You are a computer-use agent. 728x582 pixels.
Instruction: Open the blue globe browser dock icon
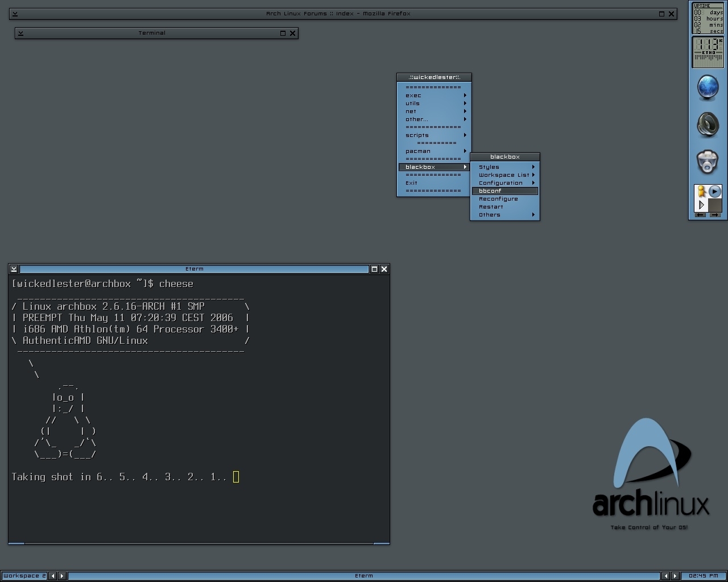(708, 88)
